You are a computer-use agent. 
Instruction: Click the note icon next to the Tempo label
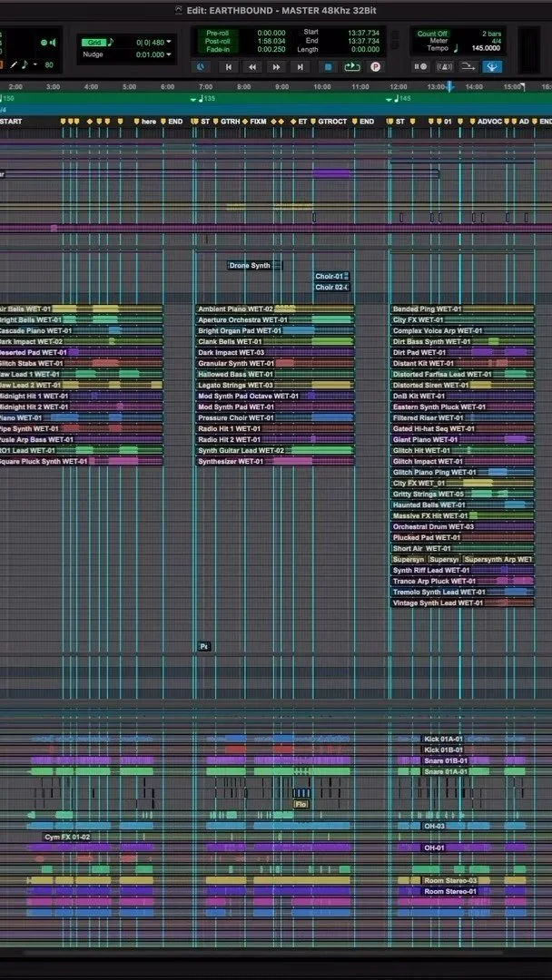455,48
